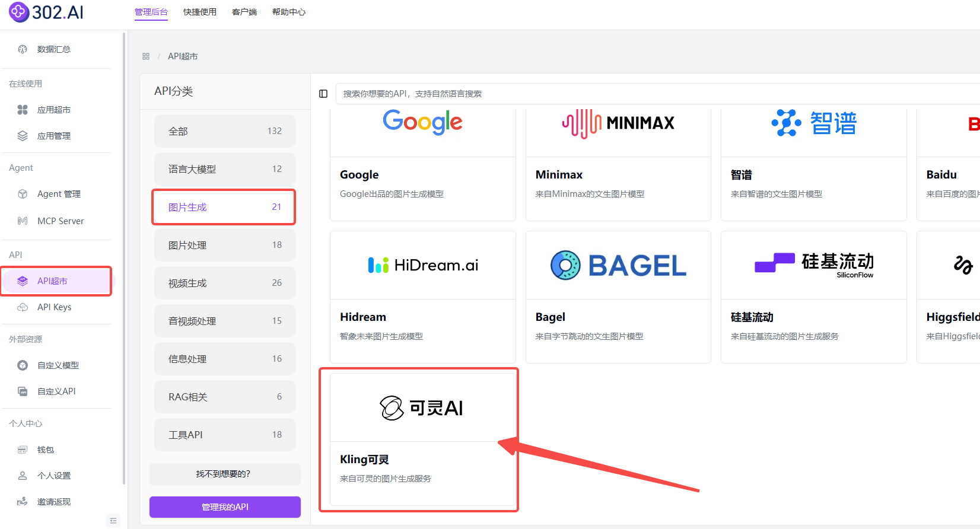980x529 pixels.
Task: Click the 自定义模型 icon
Action: [23, 365]
